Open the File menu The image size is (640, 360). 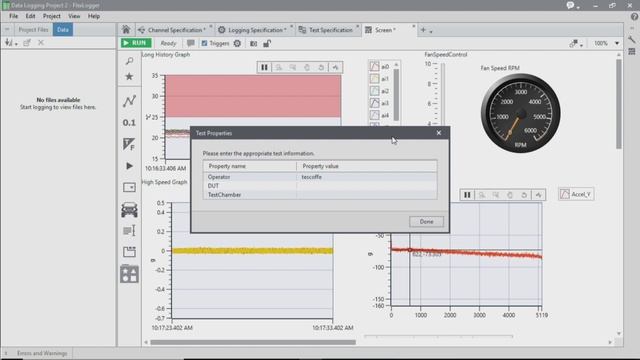[x=13, y=16]
